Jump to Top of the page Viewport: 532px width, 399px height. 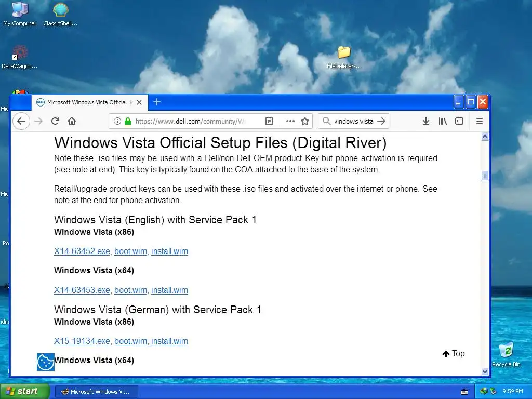coord(454,354)
